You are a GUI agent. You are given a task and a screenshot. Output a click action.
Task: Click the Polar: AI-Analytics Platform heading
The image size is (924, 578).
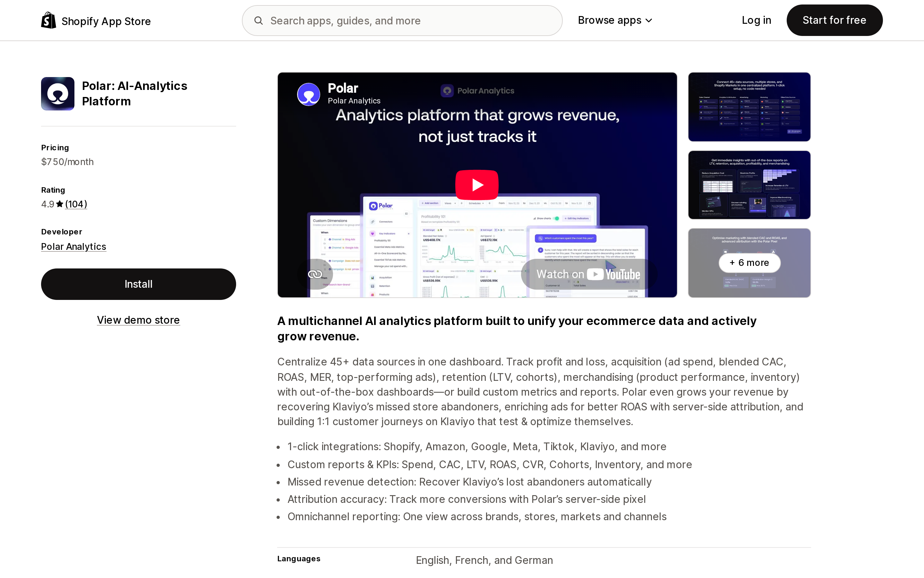click(135, 94)
